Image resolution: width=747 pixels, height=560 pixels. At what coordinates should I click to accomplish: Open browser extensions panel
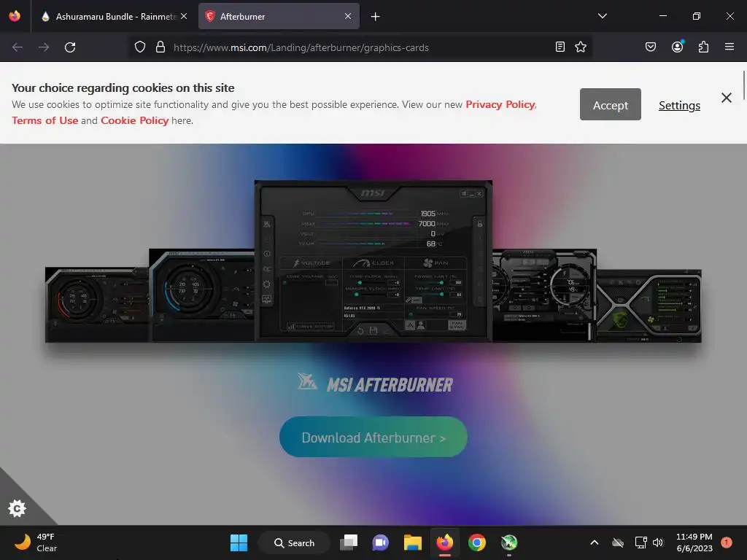click(704, 47)
